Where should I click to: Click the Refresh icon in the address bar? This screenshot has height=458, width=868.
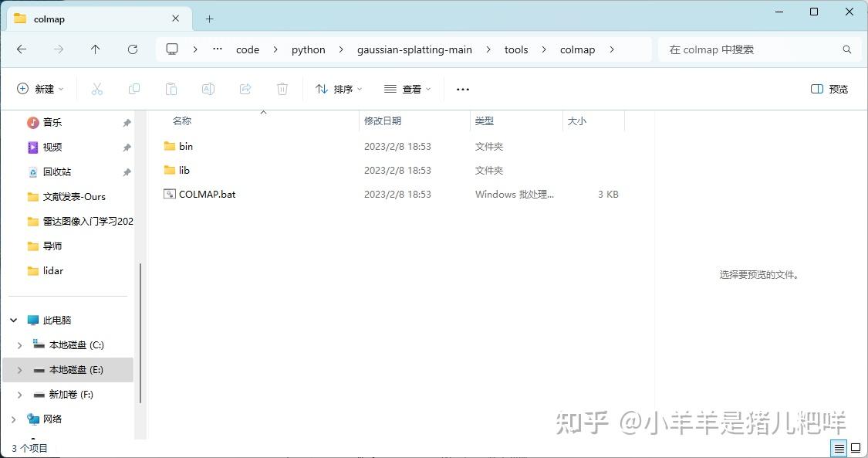click(x=131, y=49)
